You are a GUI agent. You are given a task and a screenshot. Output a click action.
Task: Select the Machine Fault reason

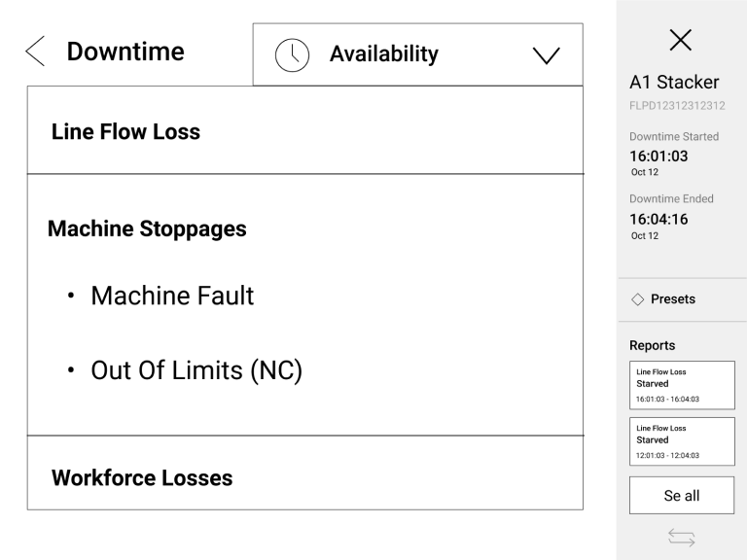(171, 296)
